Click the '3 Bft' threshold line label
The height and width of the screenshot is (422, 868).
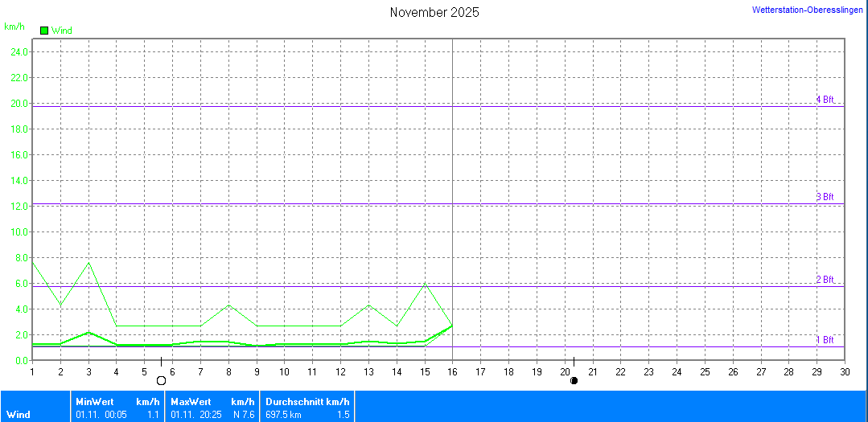tap(825, 197)
